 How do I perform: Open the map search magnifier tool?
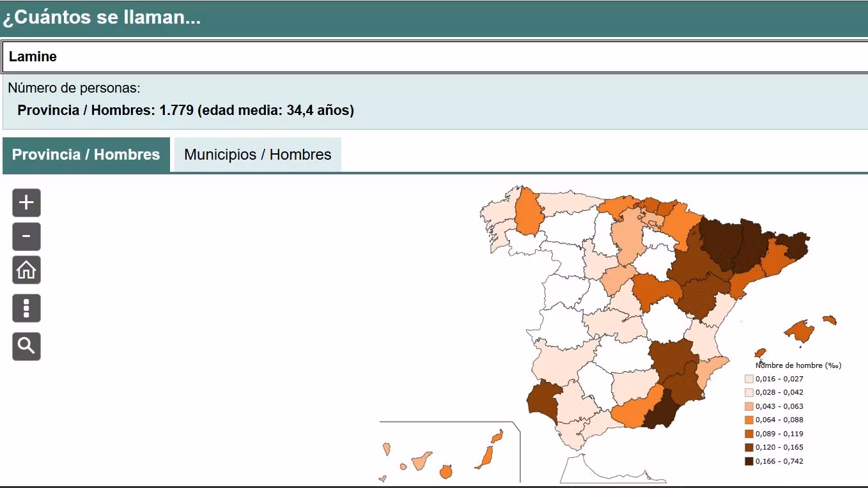tap(26, 346)
